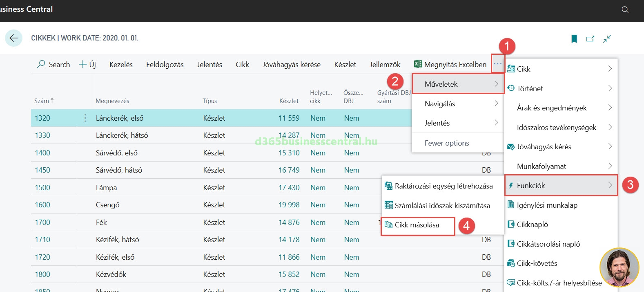Viewport: 644px width, 292px height.
Task: Click Fewer options
Action: coord(447,143)
